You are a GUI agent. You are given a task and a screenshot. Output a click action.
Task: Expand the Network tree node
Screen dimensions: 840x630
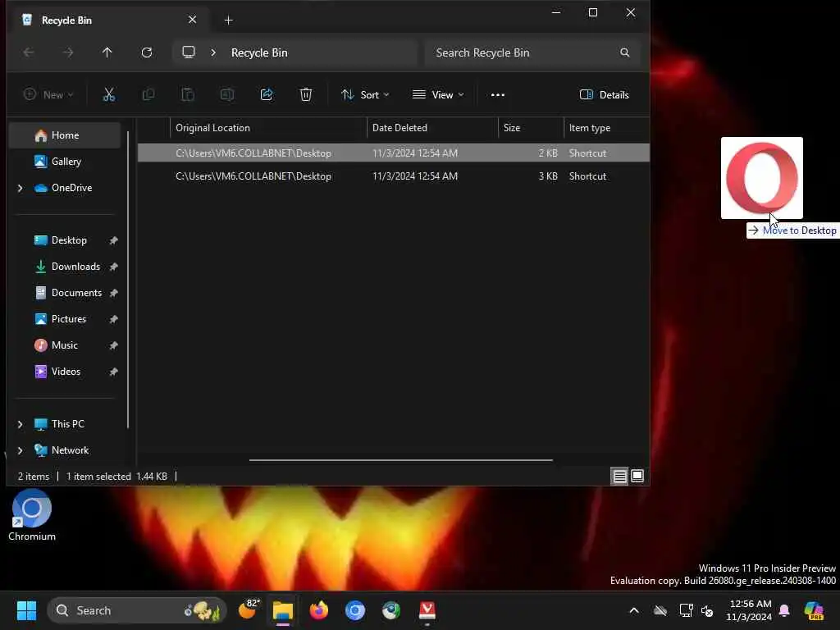click(20, 450)
